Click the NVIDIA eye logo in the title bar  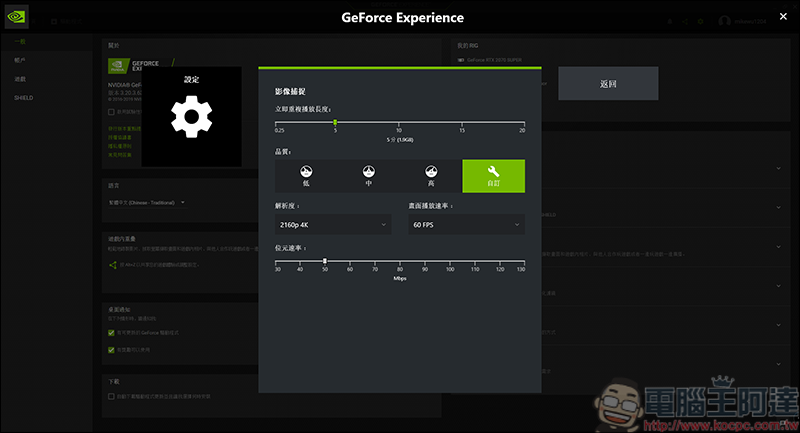tap(16, 17)
